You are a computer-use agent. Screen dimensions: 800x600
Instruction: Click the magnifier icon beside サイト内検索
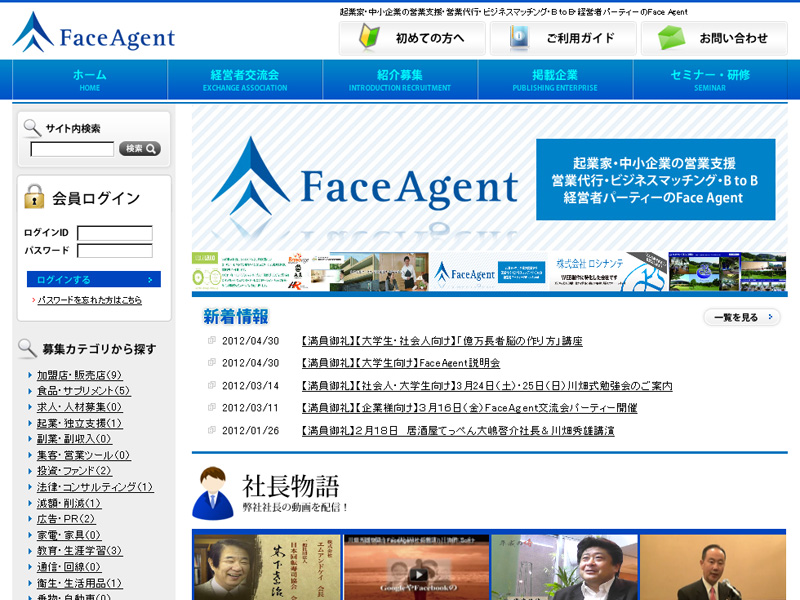pos(32,128)
